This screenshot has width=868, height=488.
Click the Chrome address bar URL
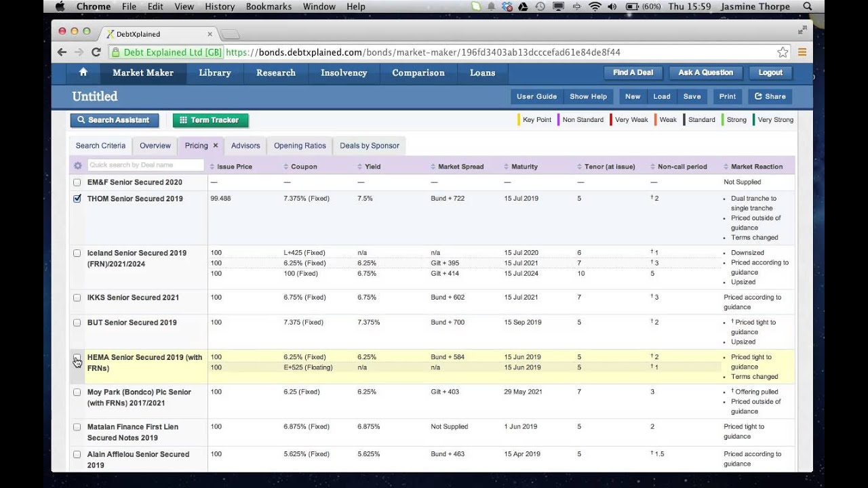pyautogui.click(x=423, y=52)
